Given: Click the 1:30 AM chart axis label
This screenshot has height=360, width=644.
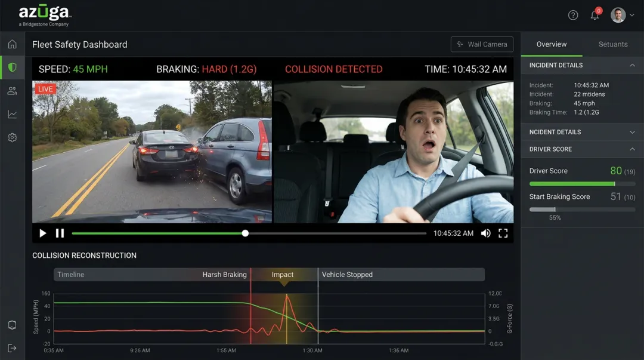Looking at the screenshot, I should 312,350.
